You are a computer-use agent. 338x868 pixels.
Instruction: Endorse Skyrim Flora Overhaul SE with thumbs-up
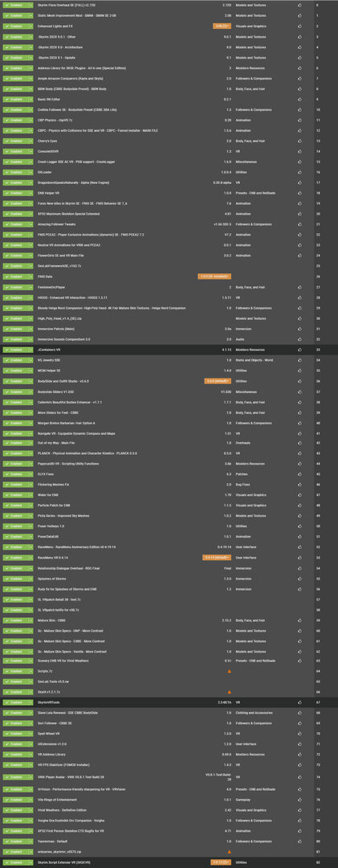[x=299, y=5]
